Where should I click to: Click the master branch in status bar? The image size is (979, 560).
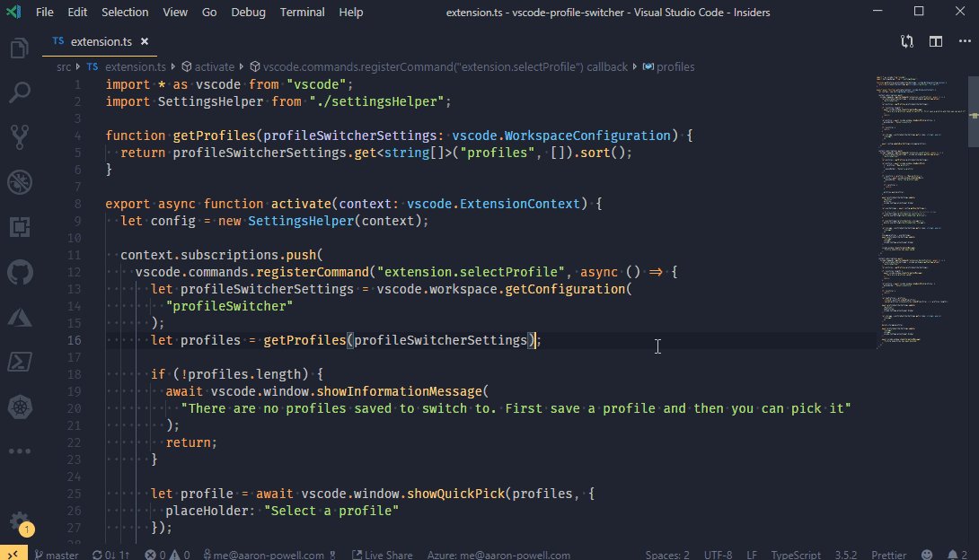[57, 555]
